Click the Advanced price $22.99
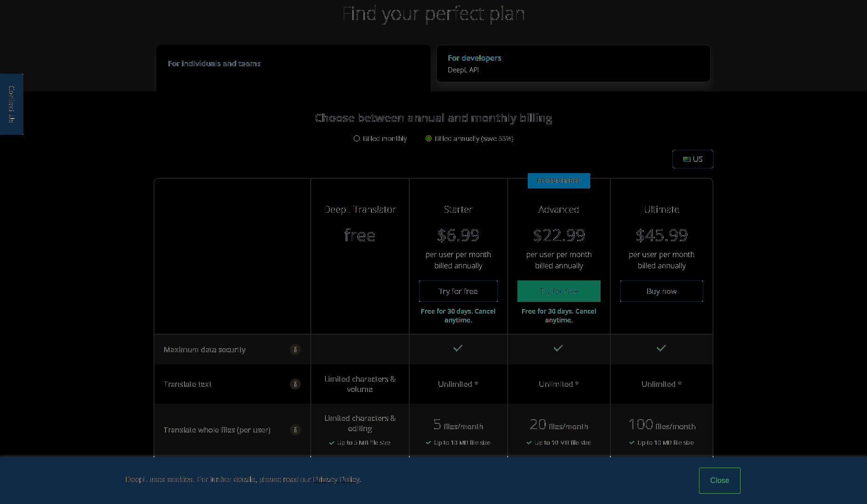This screenshot has height=504, width=867. tap(559, 235)
